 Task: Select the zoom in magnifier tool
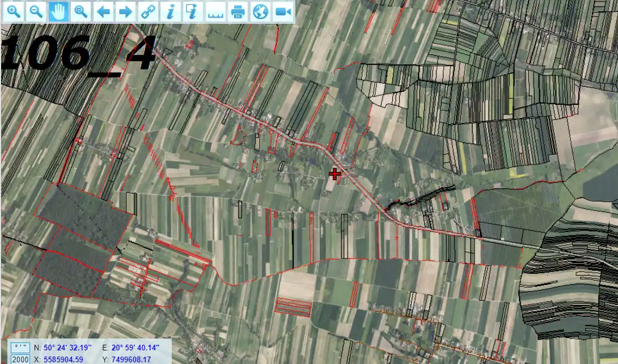(14, 11)
